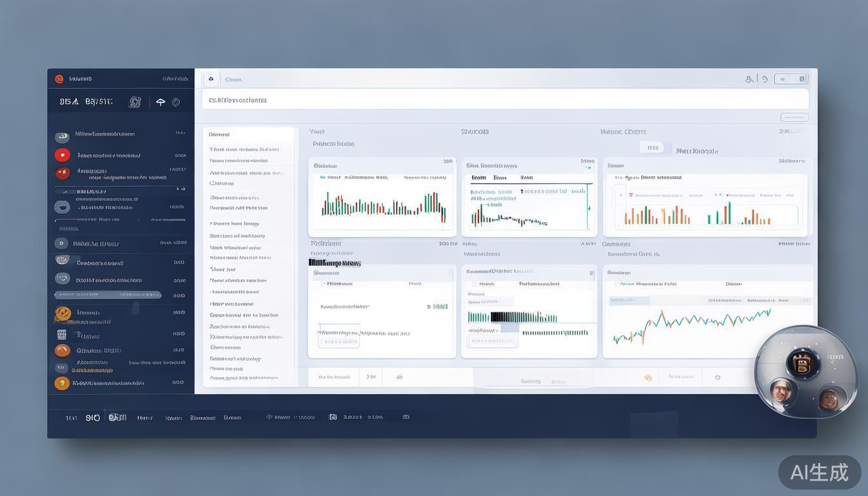Click the camera icon in bottom status bar

(333, 417)
